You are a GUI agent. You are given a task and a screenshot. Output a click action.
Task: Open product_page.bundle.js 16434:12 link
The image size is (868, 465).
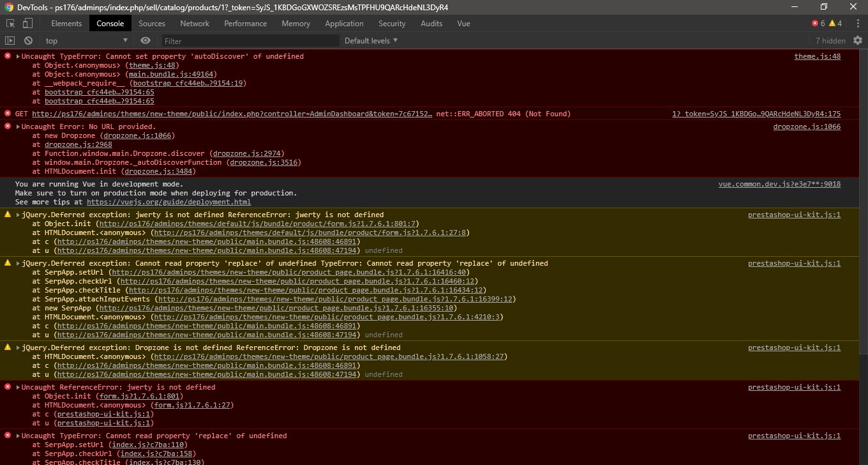(304, 290)
